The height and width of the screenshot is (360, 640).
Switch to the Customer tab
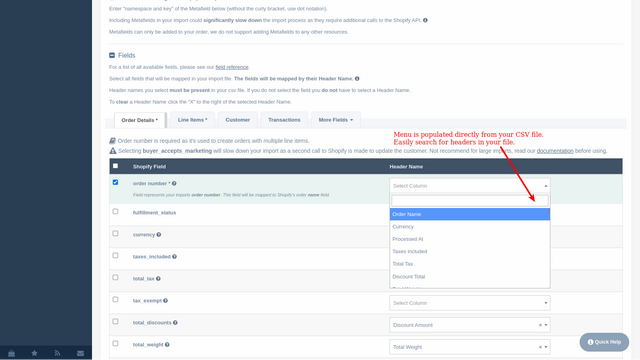238,120
